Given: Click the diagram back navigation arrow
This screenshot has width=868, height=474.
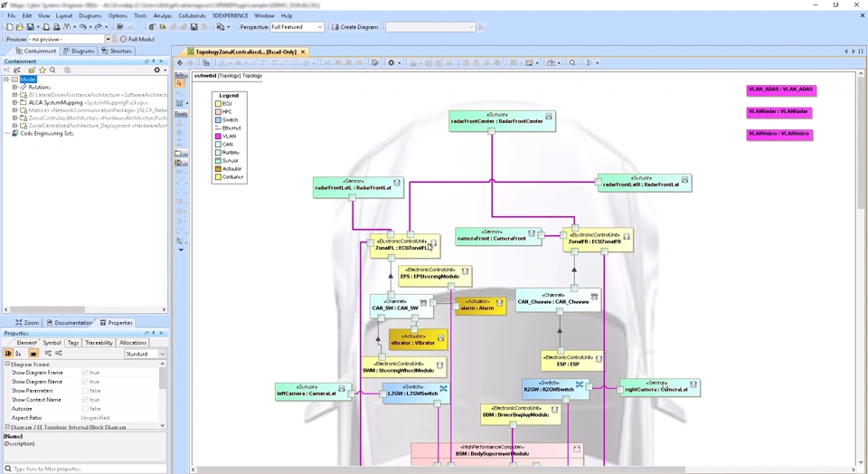Looking at the screenshot, I should coord(180,63).
